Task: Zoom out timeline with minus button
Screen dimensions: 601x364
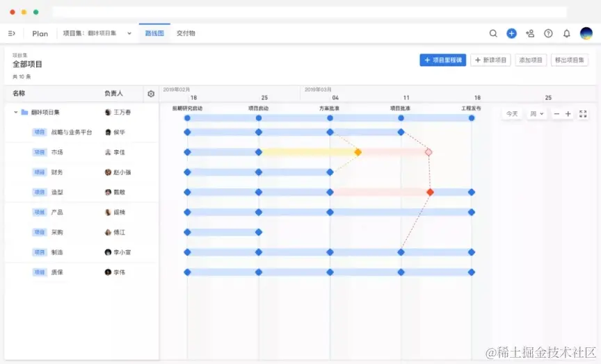Action: tap(556, 114)
